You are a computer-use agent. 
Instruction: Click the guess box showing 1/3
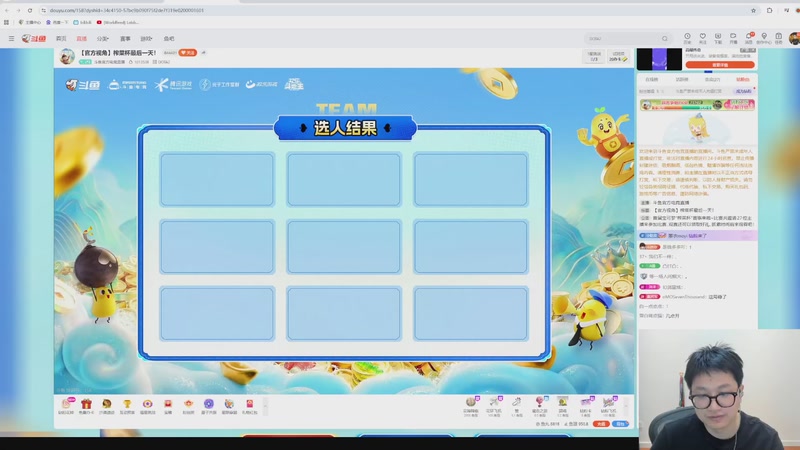click(x=594, y=56)
